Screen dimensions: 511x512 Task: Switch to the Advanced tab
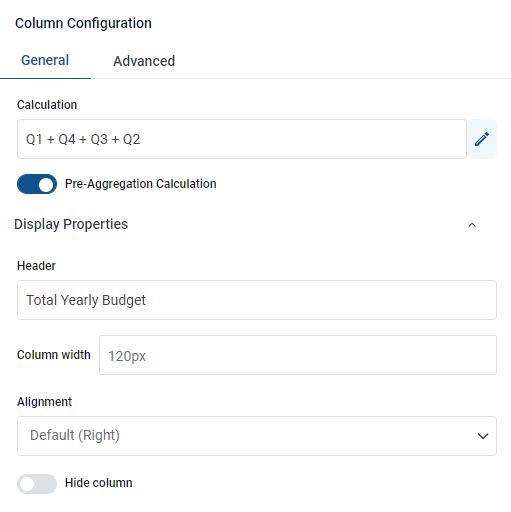pyautogui.click(x=144, y=61)
